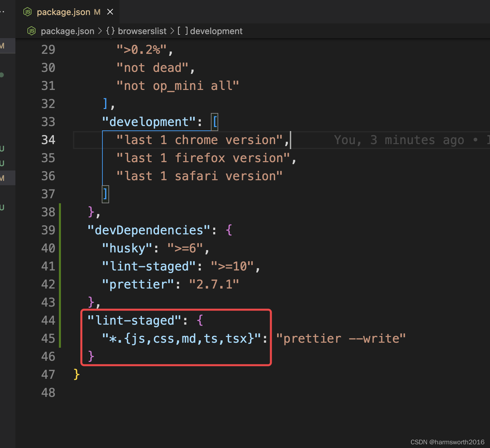490x448 pixels.
Task: Click line number 39 in the gutter
Action: tap(48, 230)
